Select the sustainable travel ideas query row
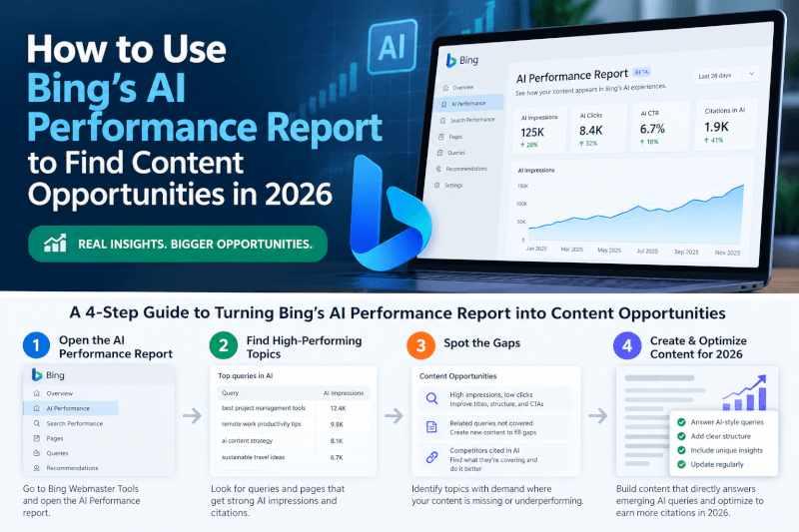The width and height of the screenshot is (799, 532). click(294, 457)
